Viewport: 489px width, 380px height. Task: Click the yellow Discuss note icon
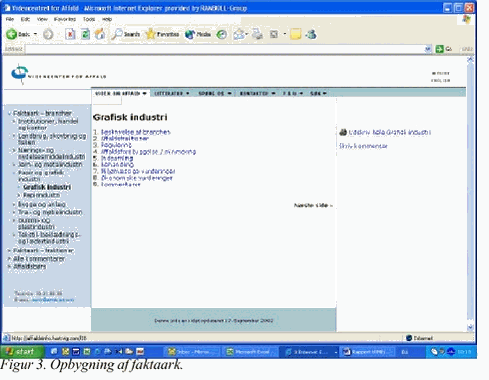(296, 34)
